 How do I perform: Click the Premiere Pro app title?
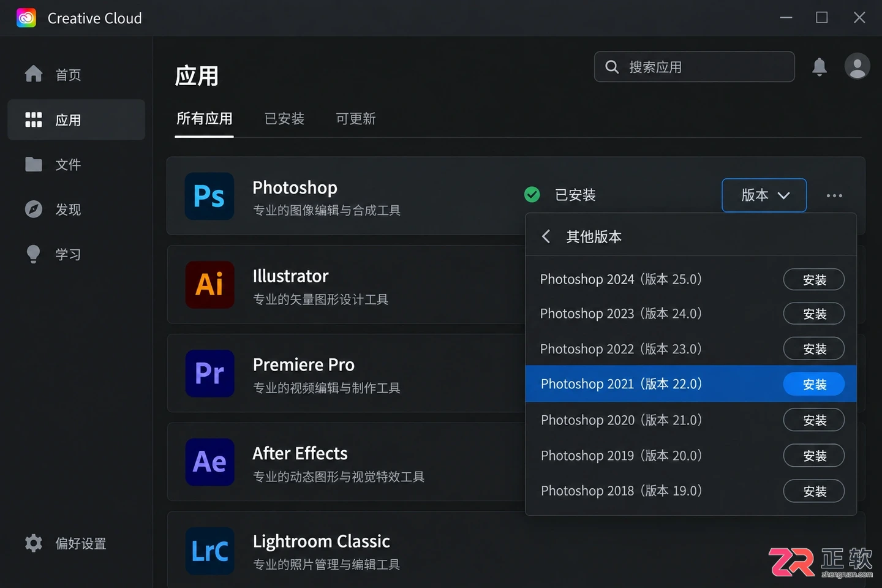(x=304, y=364)
